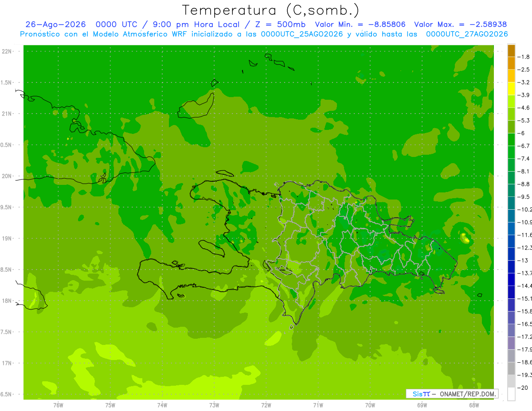Click the '22N' latitude axis label
The height and width of the screenshot is (411, 532).
(8, 51)
